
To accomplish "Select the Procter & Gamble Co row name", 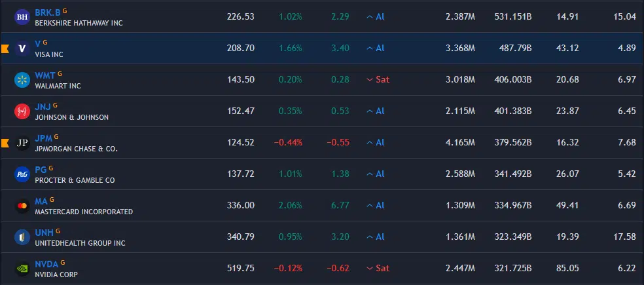I will tap(75, 180).
